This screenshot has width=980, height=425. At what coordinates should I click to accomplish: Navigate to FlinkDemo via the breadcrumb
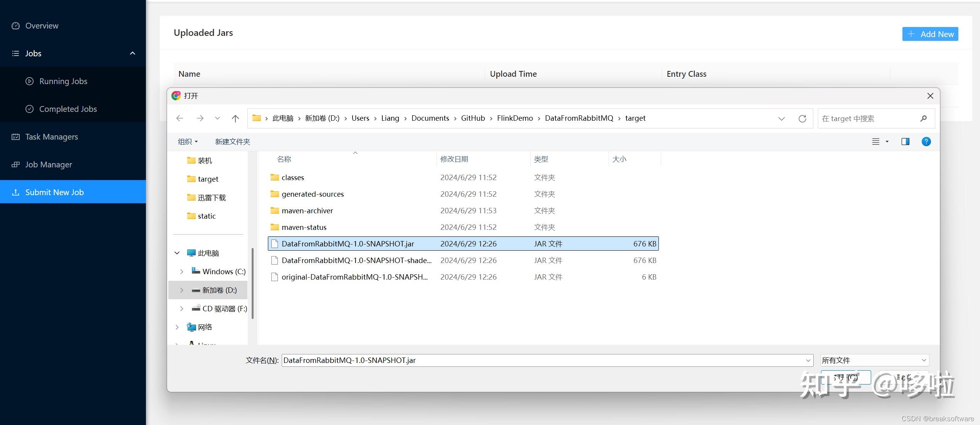tap(515, 118)
